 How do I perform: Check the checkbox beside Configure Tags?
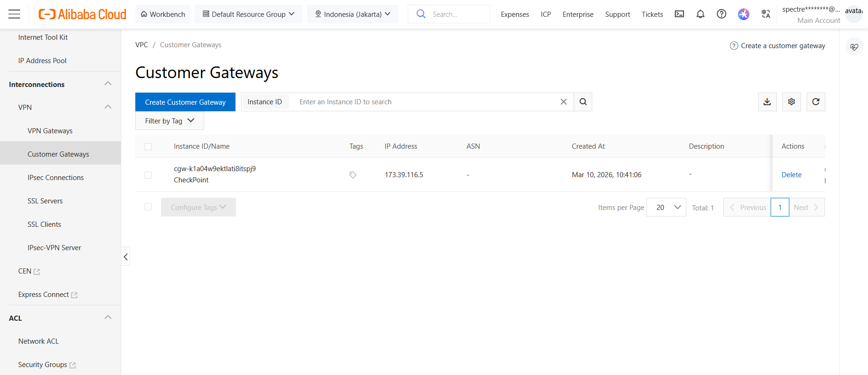[148, 207]
